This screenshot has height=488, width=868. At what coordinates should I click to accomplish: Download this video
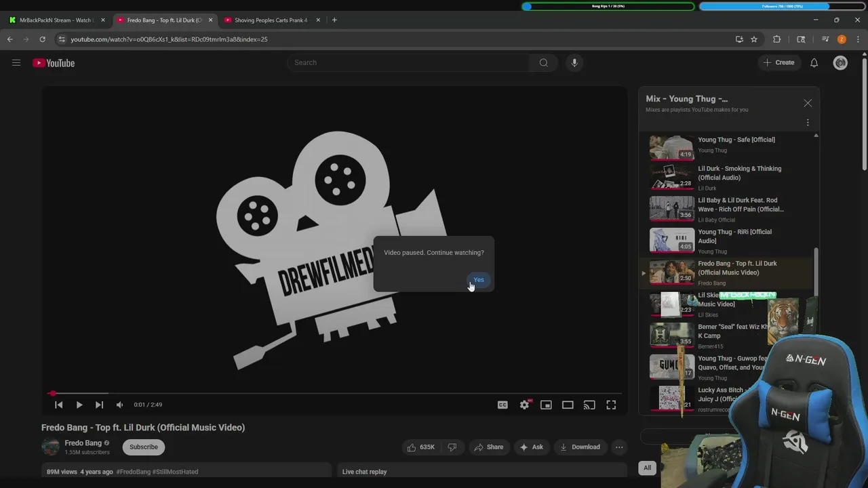(x=580, y=447)
